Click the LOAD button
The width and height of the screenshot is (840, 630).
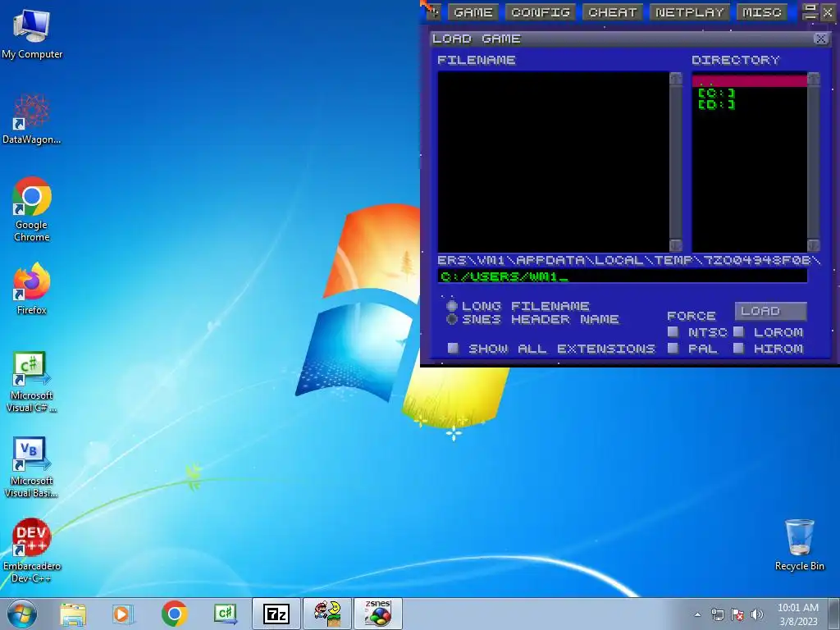770,311
